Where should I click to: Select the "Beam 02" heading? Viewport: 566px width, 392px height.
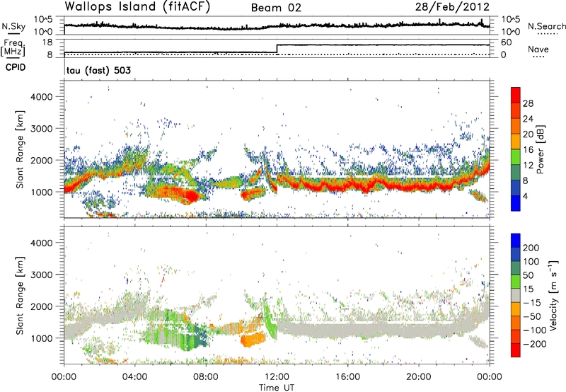pyautogui.click(x=276, y=8)
